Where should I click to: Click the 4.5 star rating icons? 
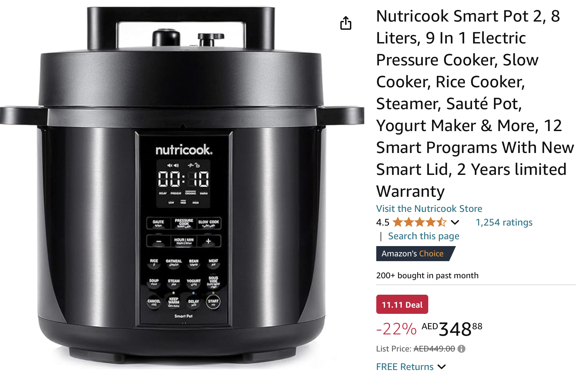[x=420, y=222]
